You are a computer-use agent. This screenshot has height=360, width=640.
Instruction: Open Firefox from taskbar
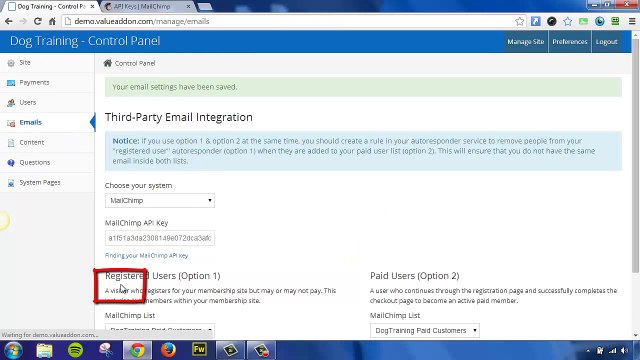tap(168, 350)
